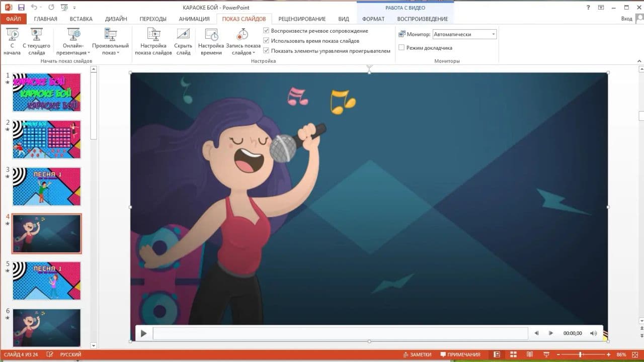The image size is (644, 362).
Task: Open the ФАЙЛ tab
Action: coord(14,19)
